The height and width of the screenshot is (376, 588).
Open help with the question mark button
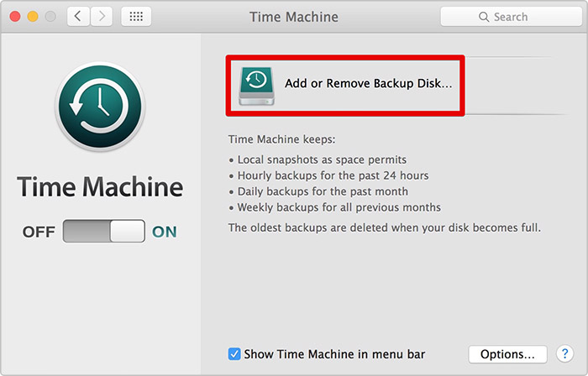tap(564, 353)
